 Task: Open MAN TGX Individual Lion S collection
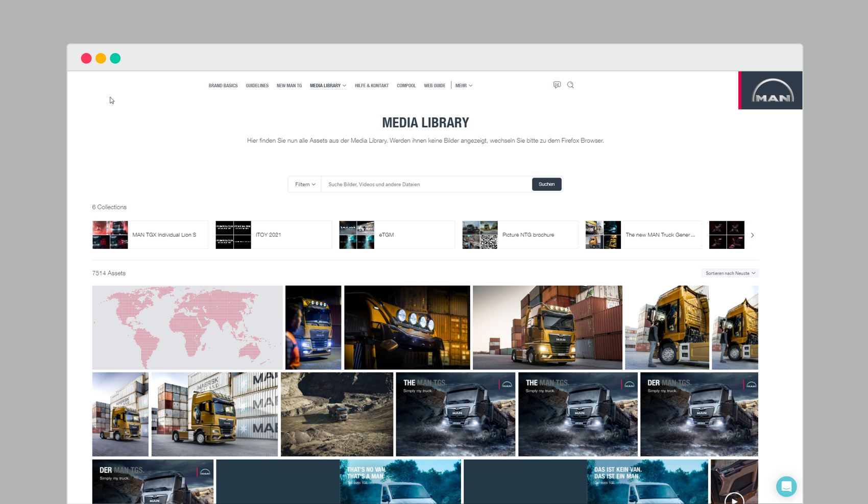click(x=150, y=235)
